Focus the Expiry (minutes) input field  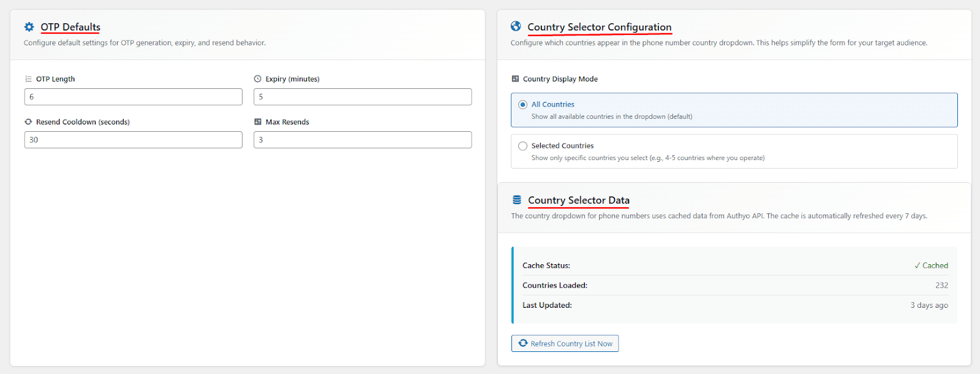(x=363, y=97)
